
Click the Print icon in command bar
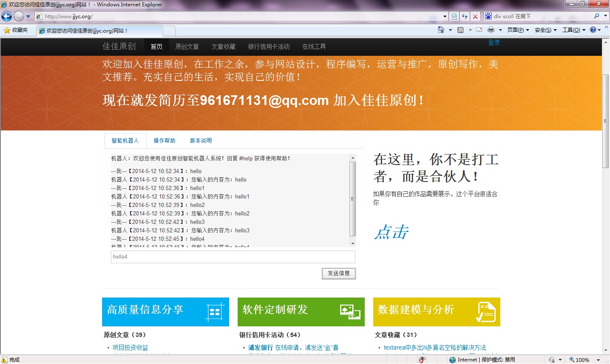[x=491, y=30]
